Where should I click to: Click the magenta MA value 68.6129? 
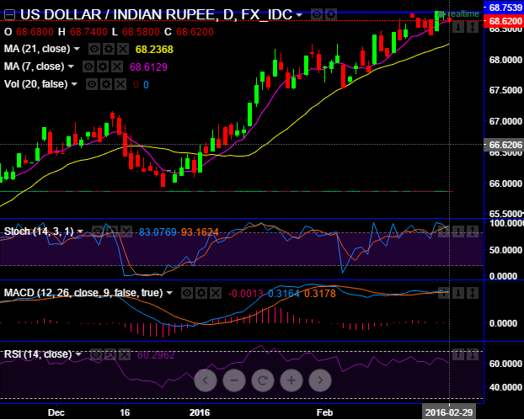(148, 67)
